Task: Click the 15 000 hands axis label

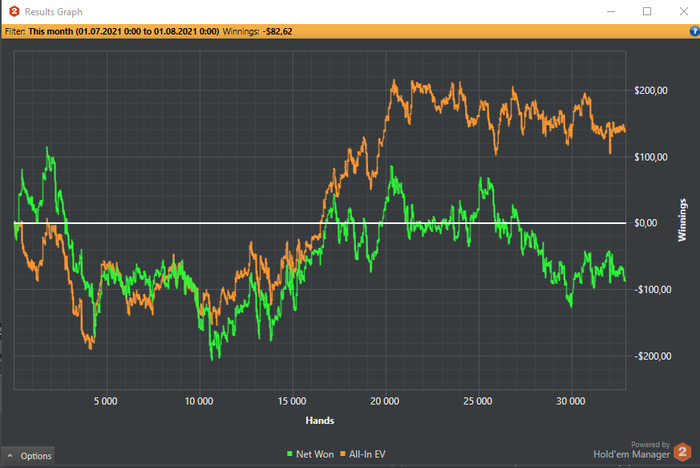Action: 292,401
